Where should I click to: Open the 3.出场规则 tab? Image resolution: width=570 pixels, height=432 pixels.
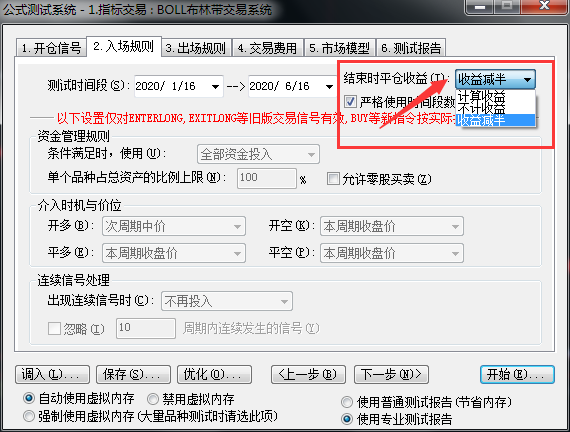[x=196, y=48]
